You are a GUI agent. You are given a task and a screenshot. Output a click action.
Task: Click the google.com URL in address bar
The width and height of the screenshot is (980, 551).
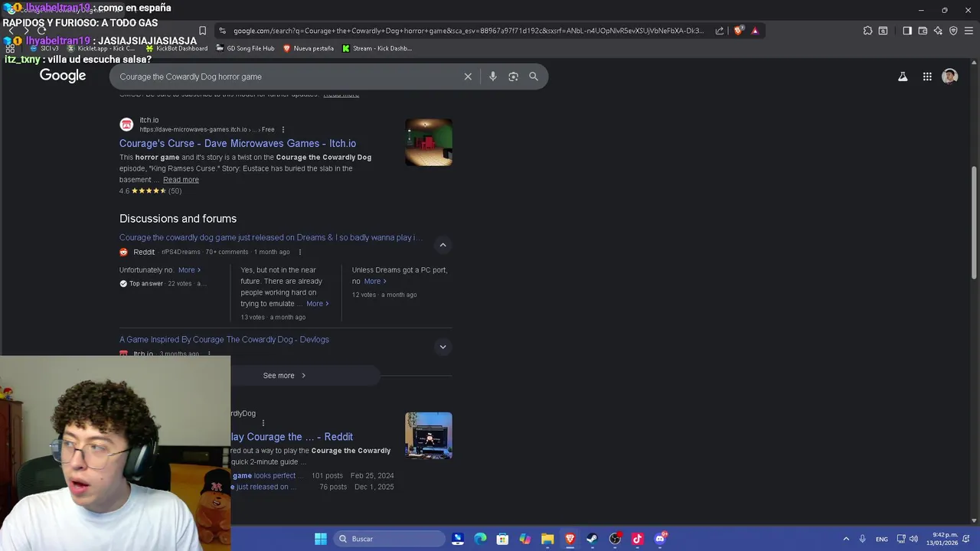[x=468, y=31]
